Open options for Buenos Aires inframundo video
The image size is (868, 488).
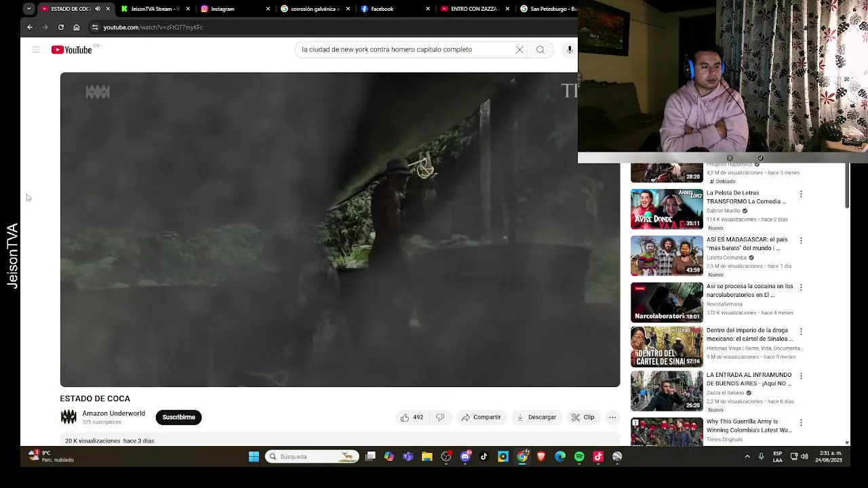click(801, 375)
